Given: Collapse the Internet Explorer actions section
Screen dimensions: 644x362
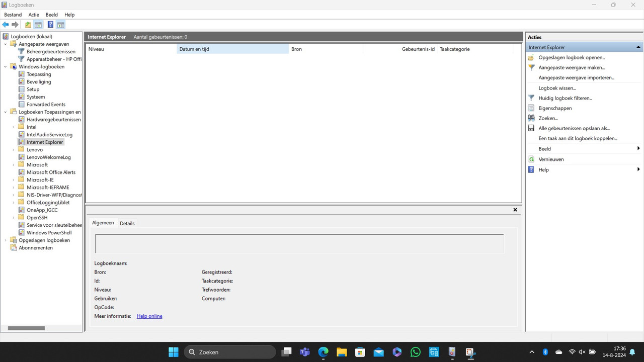Looking at the screenshot, I should click(x=638, y=47).
